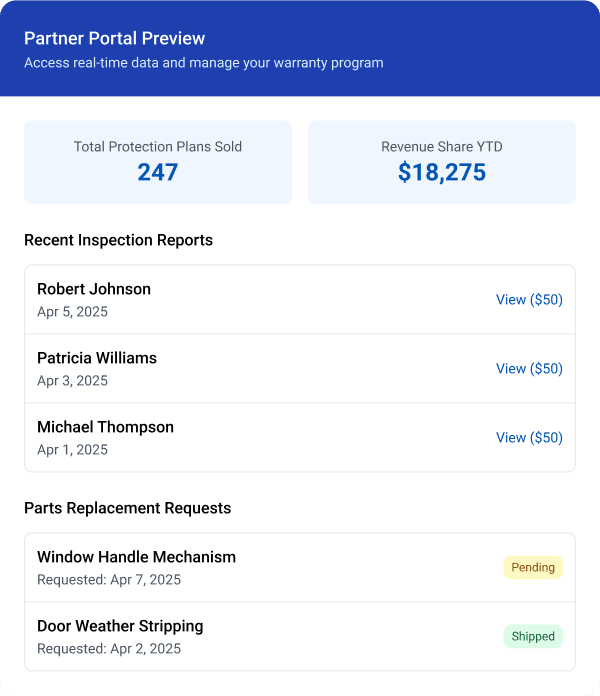
Task: Select the Window Handle Mechanism request
Action: 300,568
